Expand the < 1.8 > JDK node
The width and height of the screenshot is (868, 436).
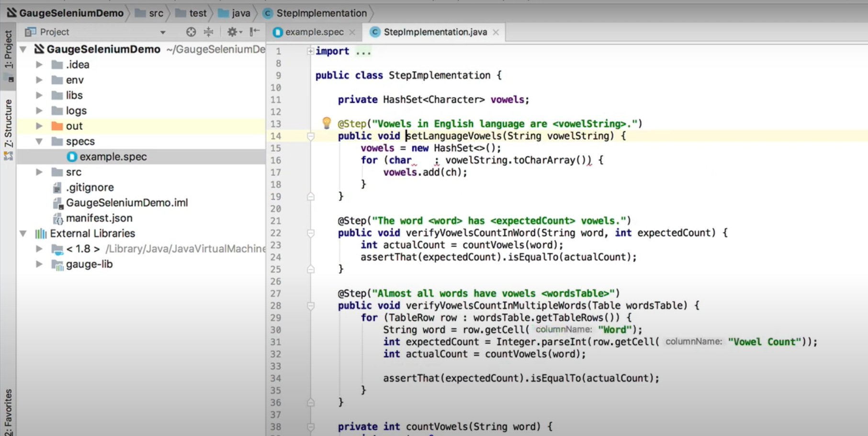[39, 249]
